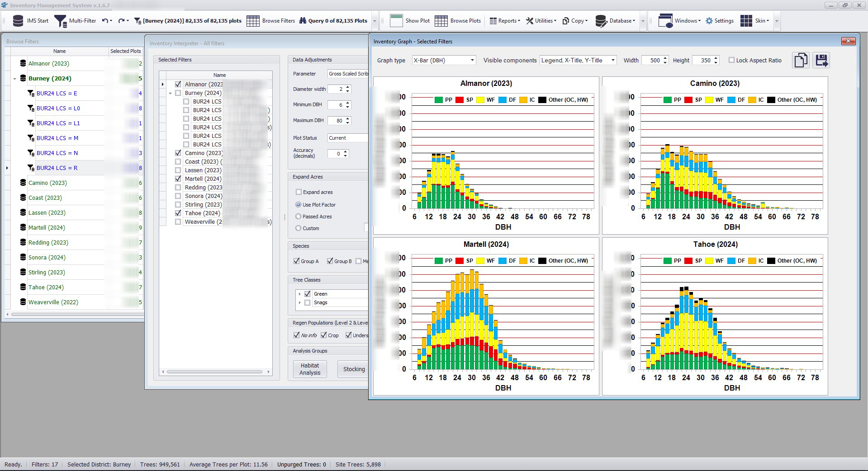This screenshot has width=868, height=471.
Task: Uncheck Almanor in Selected Filters
Action: coord(178,84)
